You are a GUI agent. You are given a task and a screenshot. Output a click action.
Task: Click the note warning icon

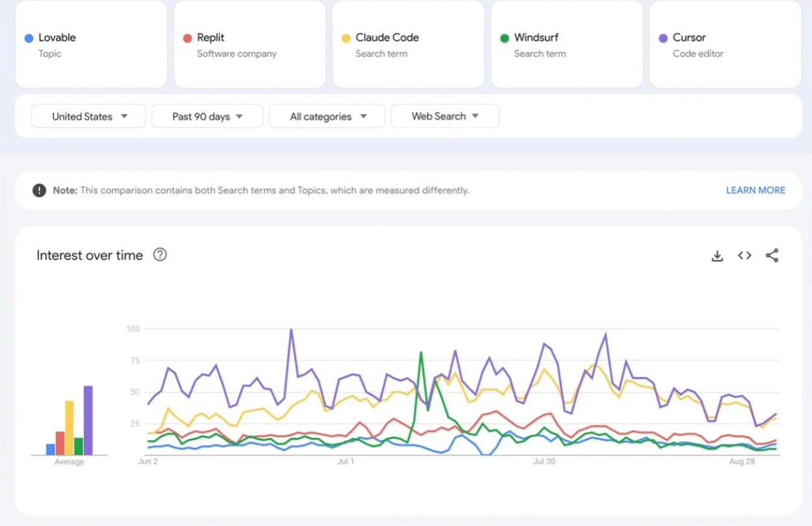click(x=40, y=190)
